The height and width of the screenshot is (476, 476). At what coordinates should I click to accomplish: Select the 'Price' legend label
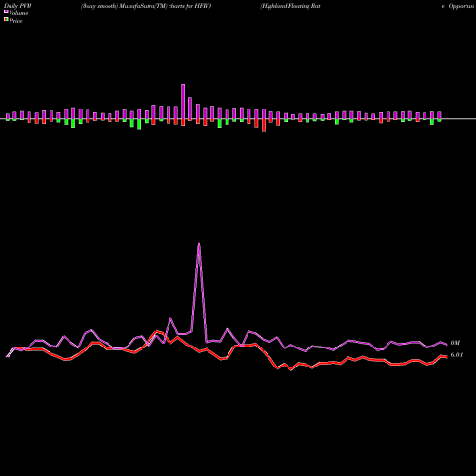point(15,21)
